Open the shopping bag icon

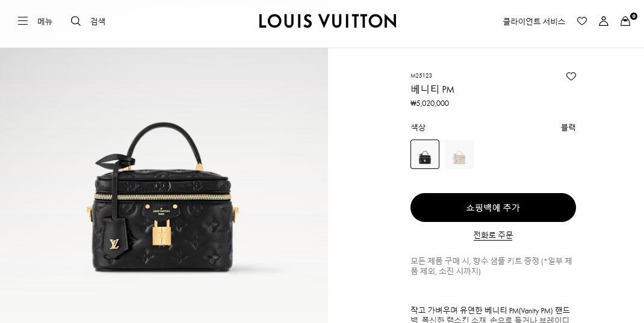[625, 21]
